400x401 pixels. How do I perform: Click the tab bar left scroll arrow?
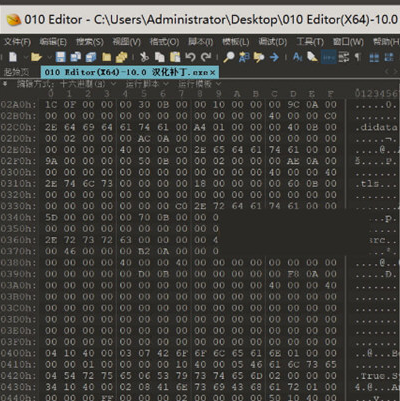tap(387, 72)
